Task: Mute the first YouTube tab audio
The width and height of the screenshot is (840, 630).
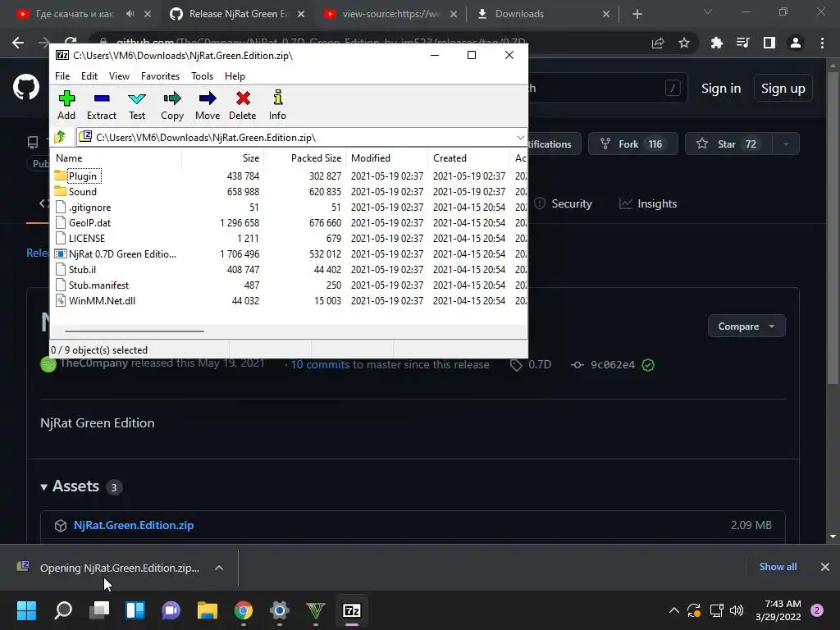Action: (130, 14)
